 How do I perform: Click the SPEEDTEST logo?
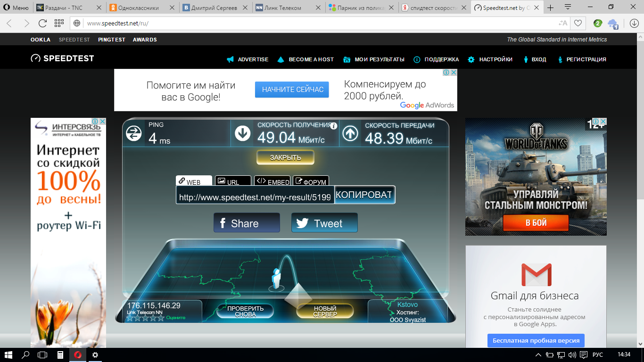click(62, 58)
